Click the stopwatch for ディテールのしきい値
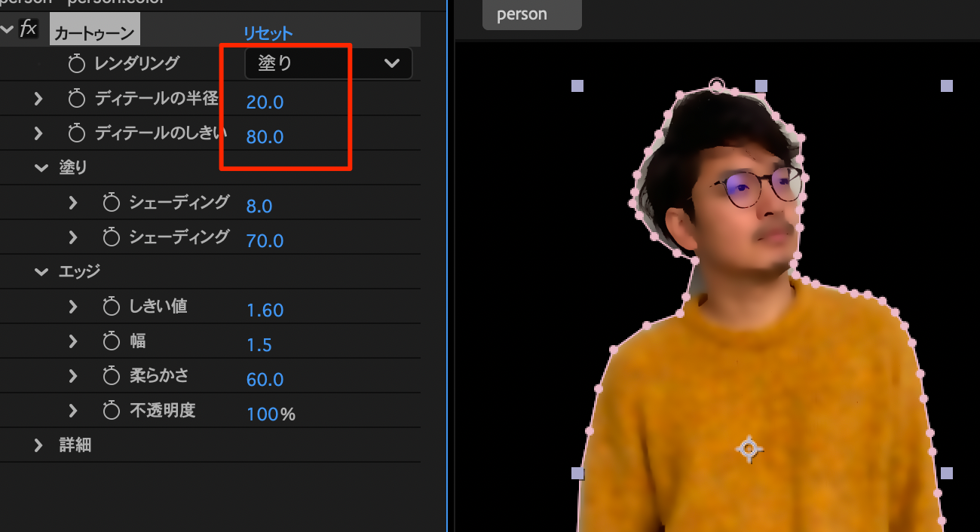The width and height of the screenshot is (980, 532). click(77, 134)
